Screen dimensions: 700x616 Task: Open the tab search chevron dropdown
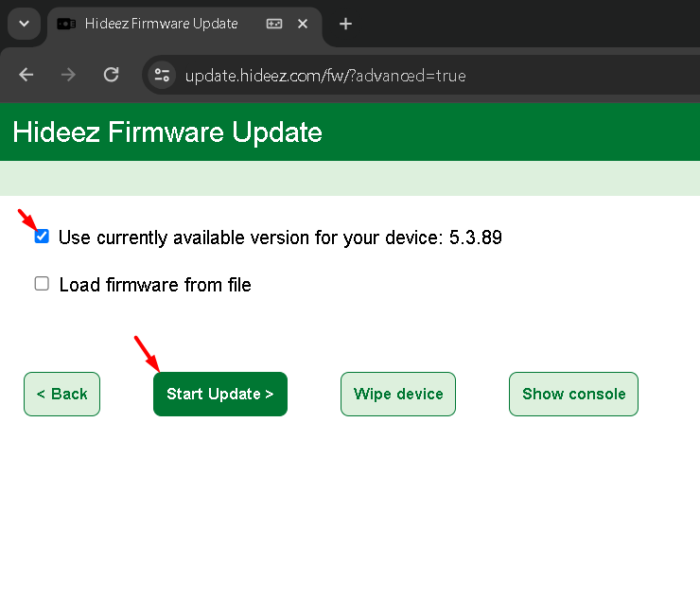pos(24,24)
